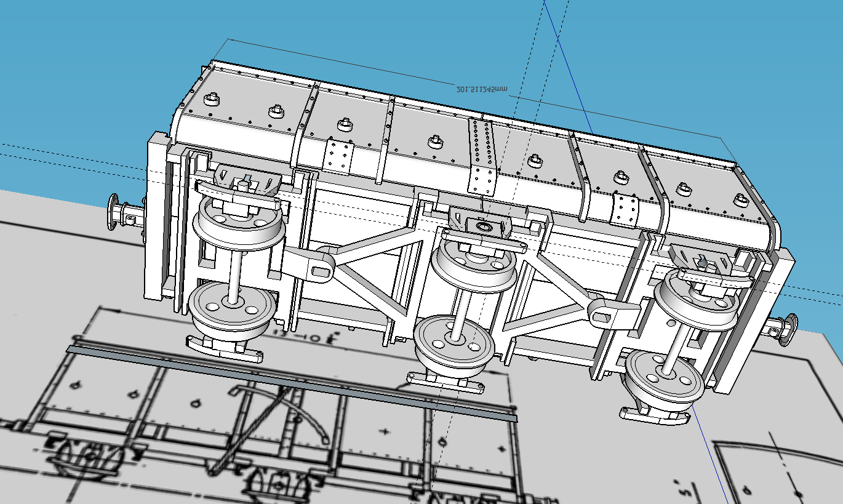The width and height of the screenshot is (843, 504).
Task: Select the rear wheel of the center axle
Action: pos(474,266)
